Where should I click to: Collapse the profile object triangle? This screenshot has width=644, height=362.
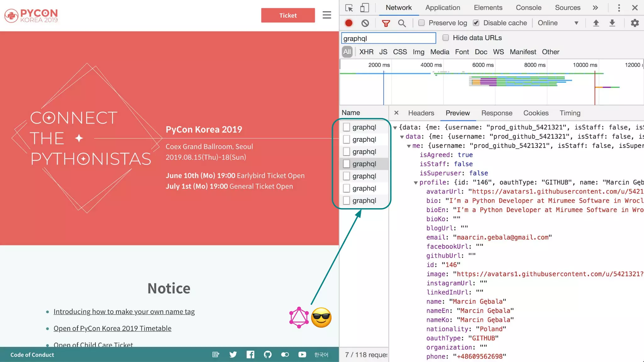point(415,183)
